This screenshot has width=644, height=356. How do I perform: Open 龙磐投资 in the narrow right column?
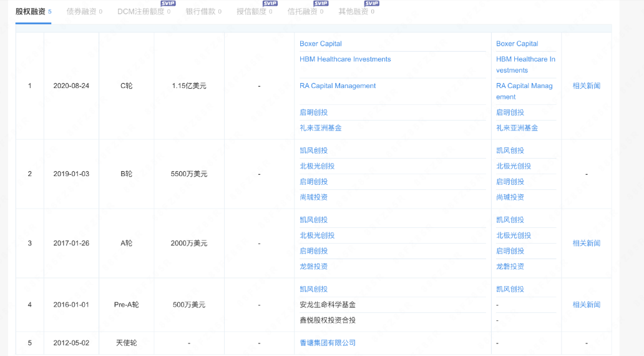510,267
